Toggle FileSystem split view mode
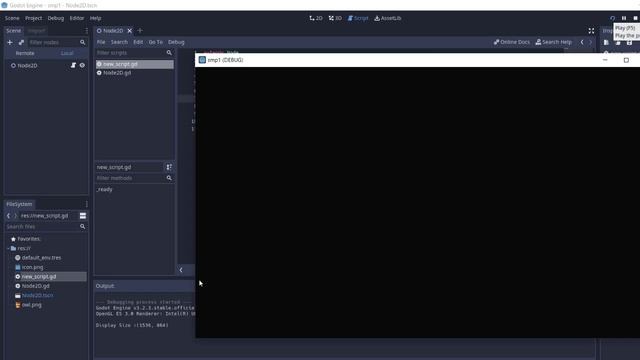This screenshot has width=640, height=360. click(82, 216)
